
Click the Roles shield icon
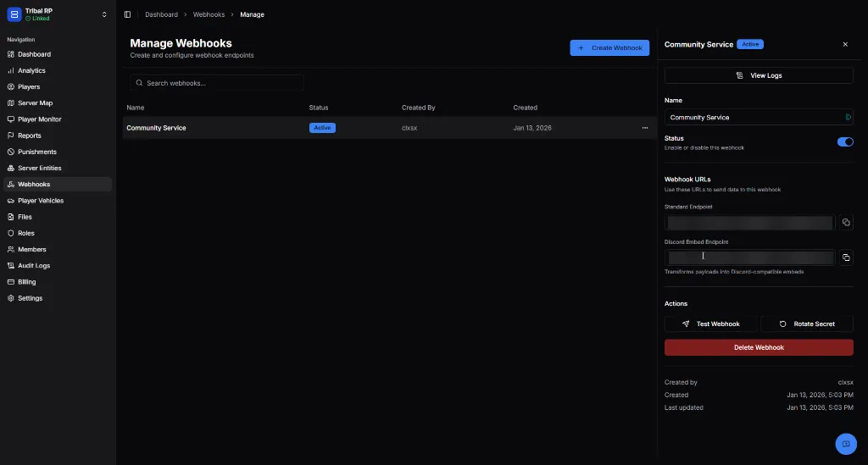(10, 233)
